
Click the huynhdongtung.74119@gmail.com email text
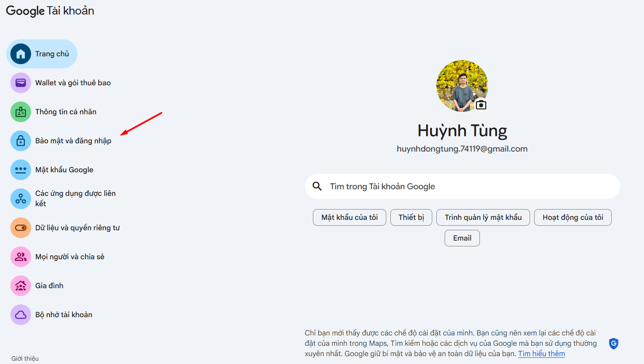(462, 149)
